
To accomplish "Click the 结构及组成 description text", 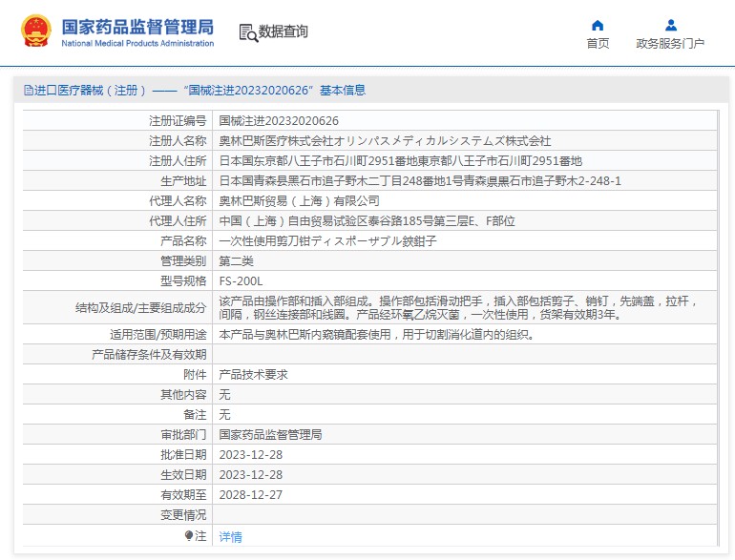I will coord(458,308).
